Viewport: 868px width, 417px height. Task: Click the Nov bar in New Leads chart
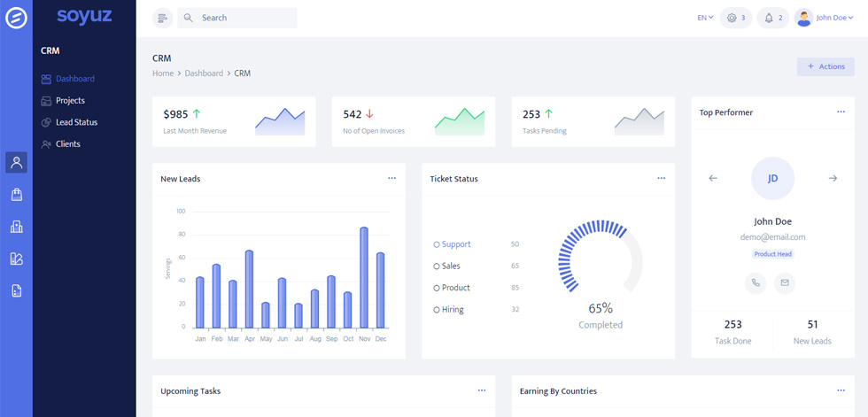(x=364, y=278)
